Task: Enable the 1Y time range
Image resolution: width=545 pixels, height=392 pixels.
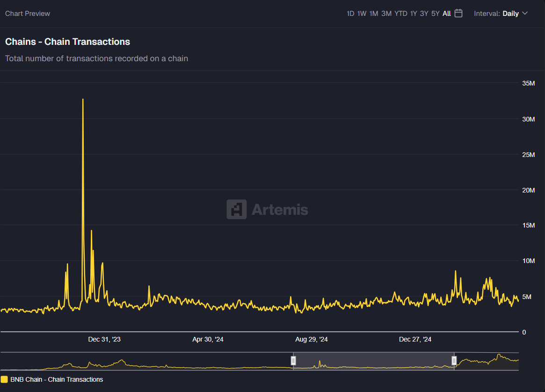Action: click(413, 14)
